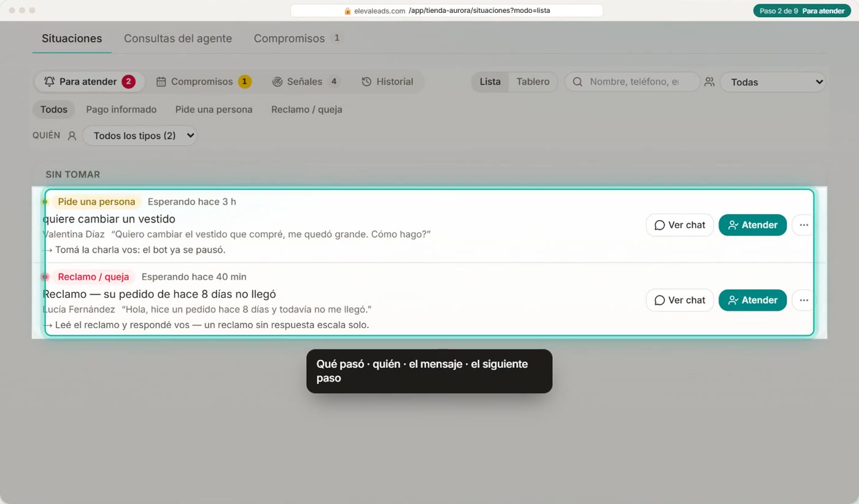The image size is (859, 504).
Task: Click Ver chat for Lucía Fernández
Action: point(680,300)
